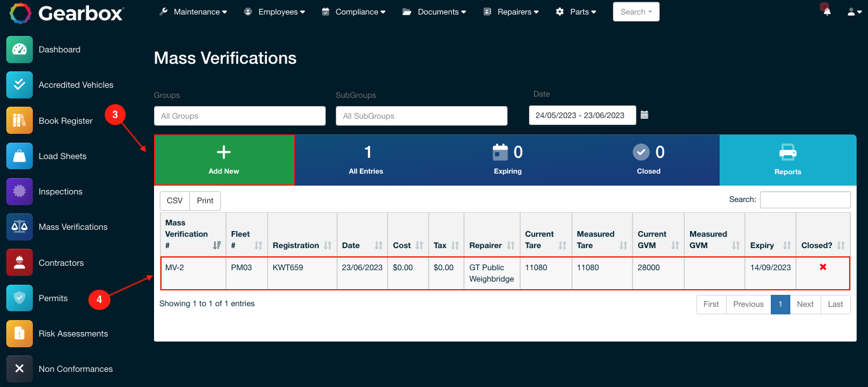Click the Add New button

(223, 159)
